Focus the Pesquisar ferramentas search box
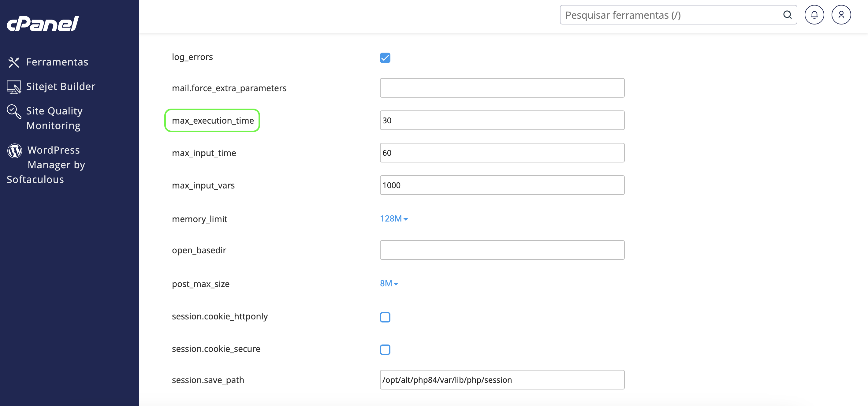The width and height of the screenshot is (868, 406). coord(678,15)
